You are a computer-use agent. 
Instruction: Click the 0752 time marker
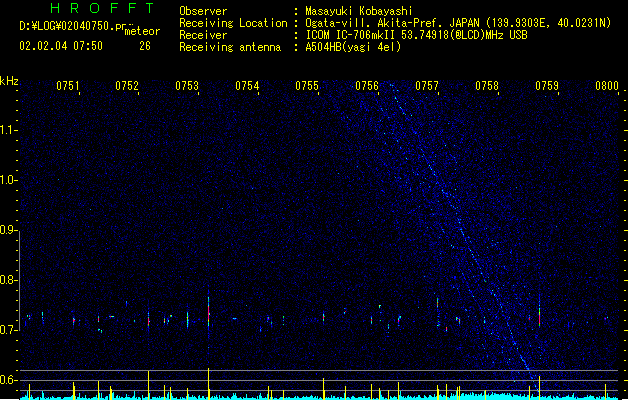coord(127,86)
